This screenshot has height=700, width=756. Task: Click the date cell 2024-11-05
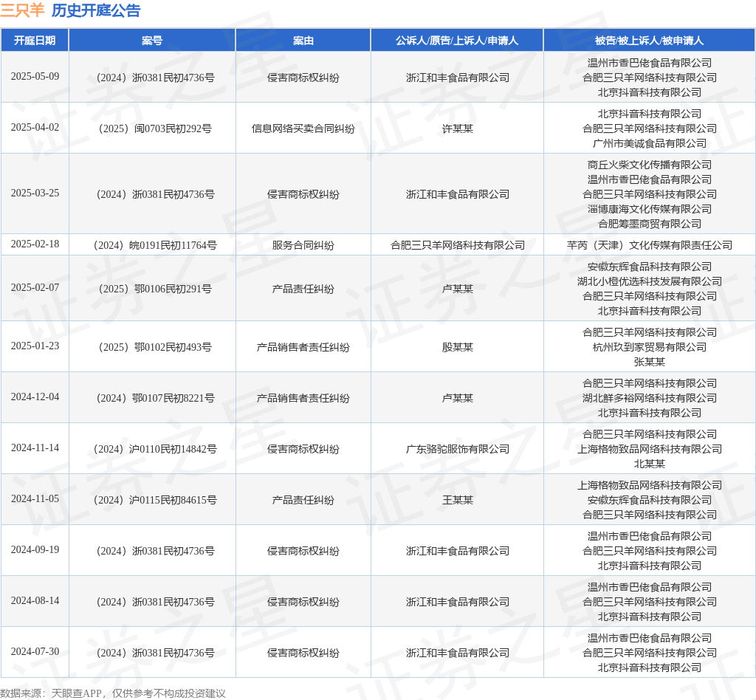pos(35,499)
